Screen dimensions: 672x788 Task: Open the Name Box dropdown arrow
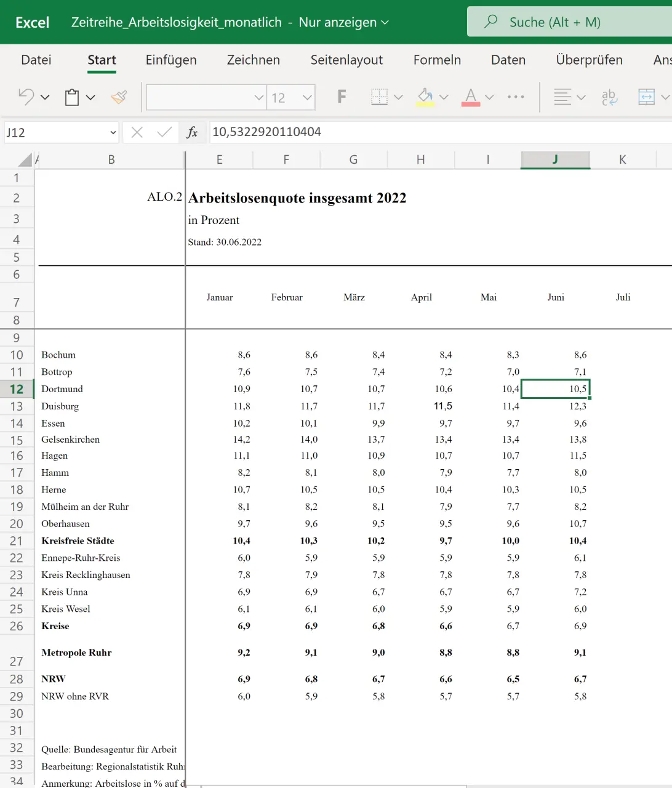coord(113,132)
